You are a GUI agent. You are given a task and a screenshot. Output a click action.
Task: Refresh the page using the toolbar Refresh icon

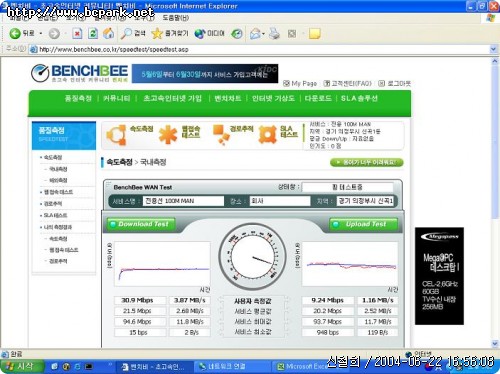coord(93,33)
